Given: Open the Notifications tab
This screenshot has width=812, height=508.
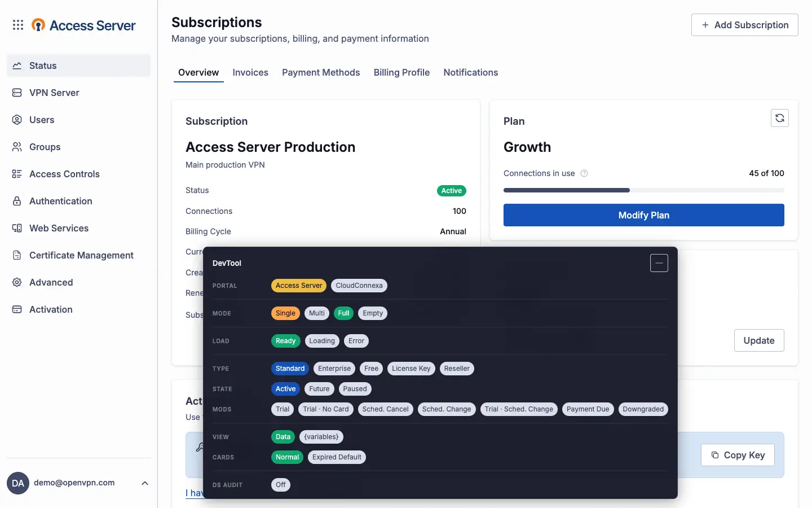Looking at the screenshot, I should point(471,72).
